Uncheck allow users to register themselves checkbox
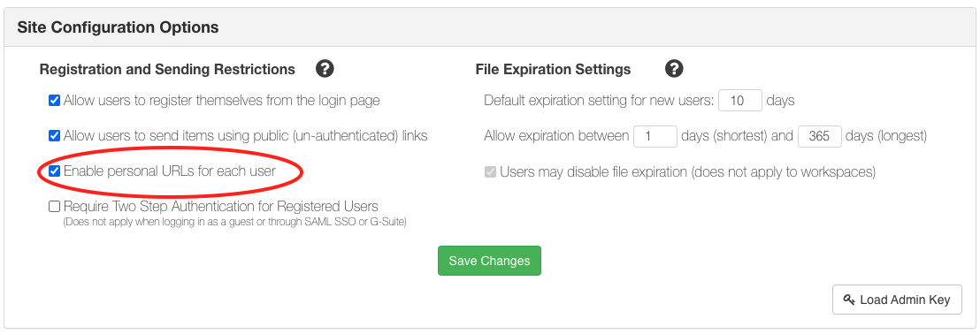The image size is (980, 334). click(x=54, y=100)
